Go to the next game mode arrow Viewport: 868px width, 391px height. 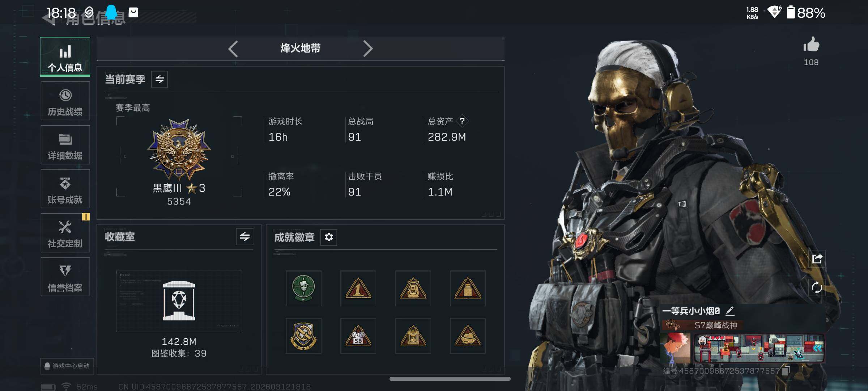tap(367, 49)
